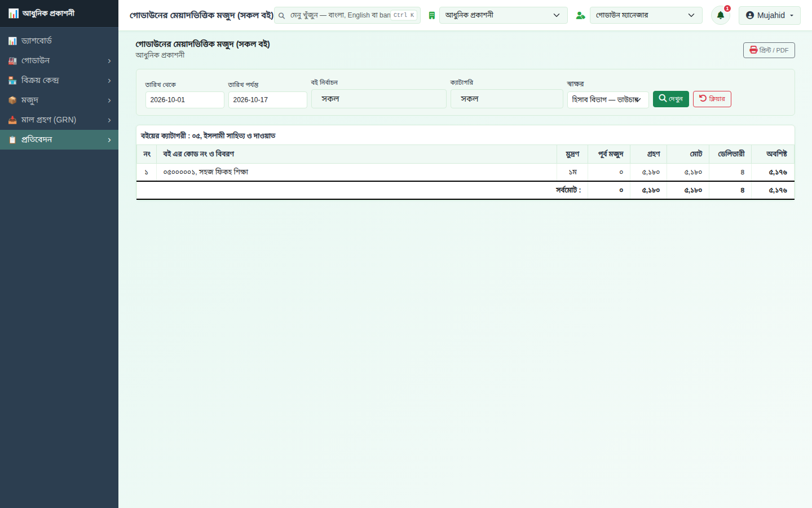The width and height of the screenshot is (812, 508).
Task: Click the তারিখ থেকে date field 2026-10-01
Action: [x=185, y=100]
